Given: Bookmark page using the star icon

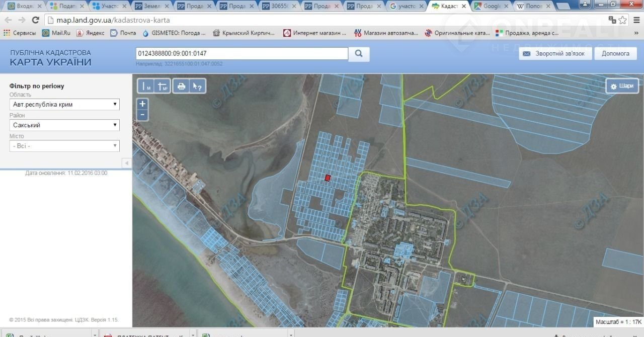Looking at the screenshot, I should (623, 20).
